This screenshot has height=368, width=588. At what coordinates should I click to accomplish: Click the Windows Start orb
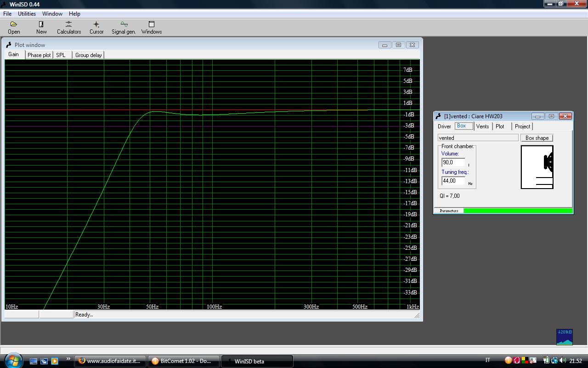tap(12, 360)
